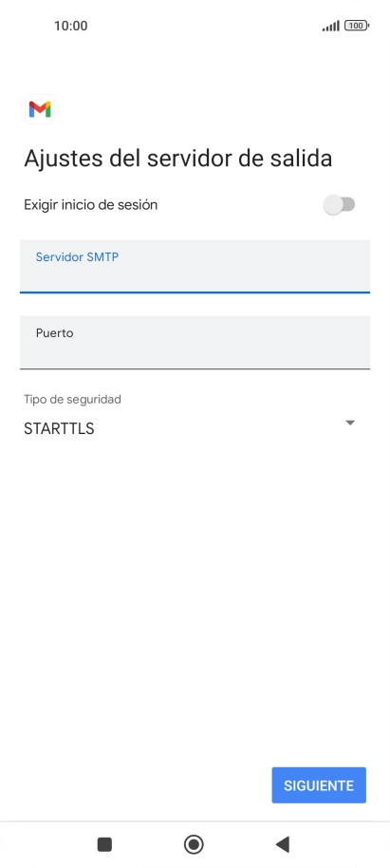Enable the Exigir inicio de sesión switch

tap(339, 205)
